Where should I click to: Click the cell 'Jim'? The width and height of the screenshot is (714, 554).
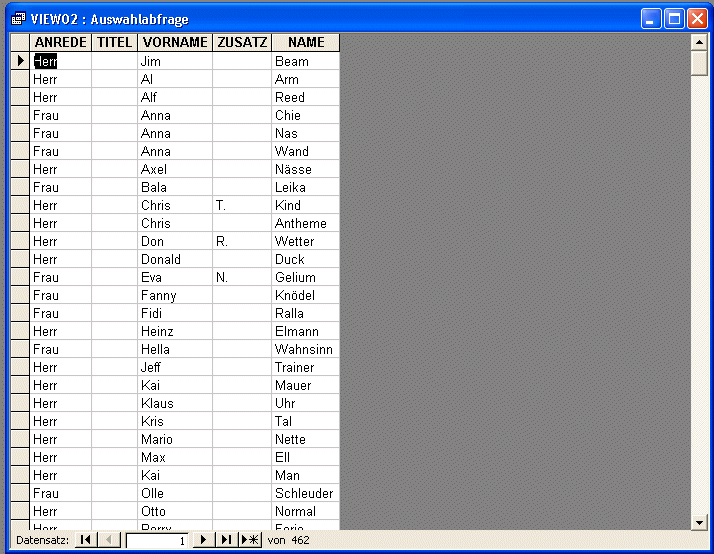pos(175,61)
